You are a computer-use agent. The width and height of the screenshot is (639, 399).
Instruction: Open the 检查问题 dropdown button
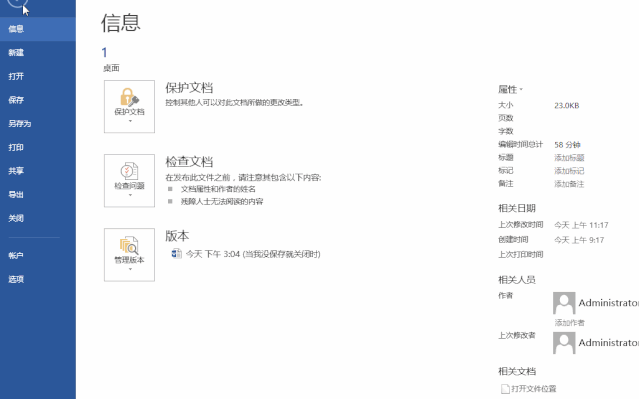pos(129,181)
